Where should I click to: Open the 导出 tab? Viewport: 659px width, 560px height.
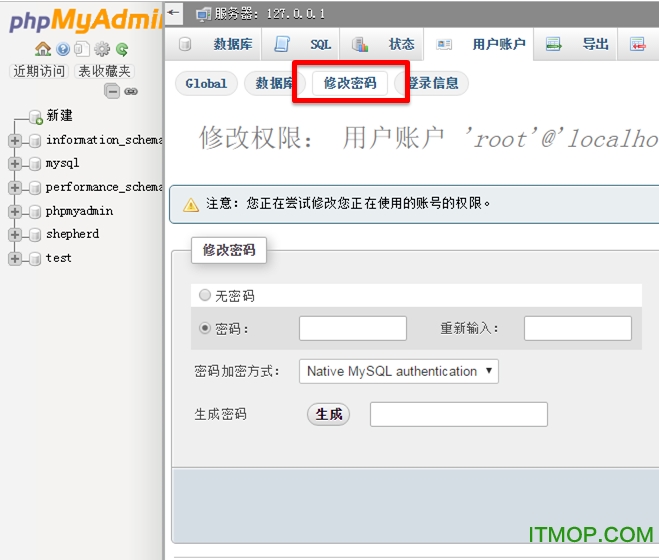(x=576, y=44)
